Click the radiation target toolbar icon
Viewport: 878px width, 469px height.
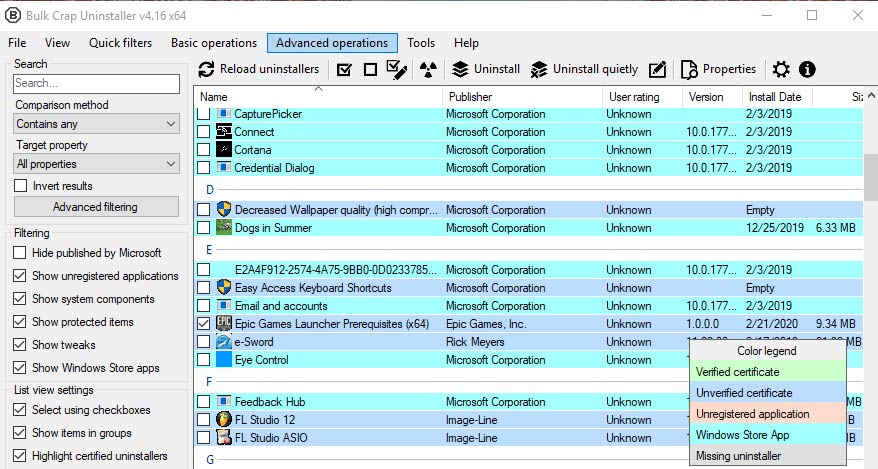[428, 69]
